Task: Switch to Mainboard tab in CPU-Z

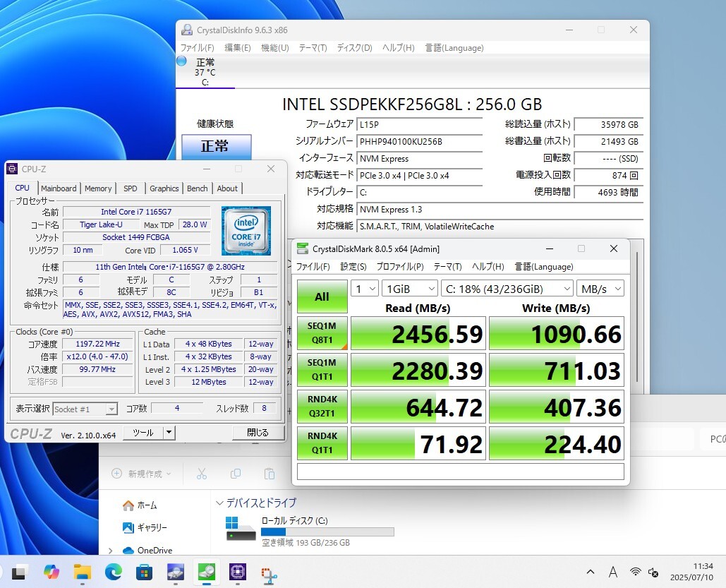Action: click(x=59, y=188)
